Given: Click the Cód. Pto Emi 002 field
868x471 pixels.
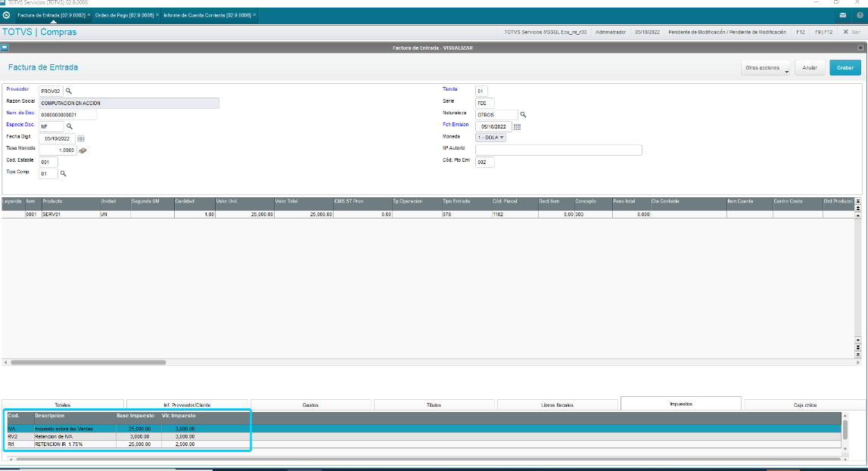Looking at the screenshot, I should pyautogui.click(x=484, y=162).
